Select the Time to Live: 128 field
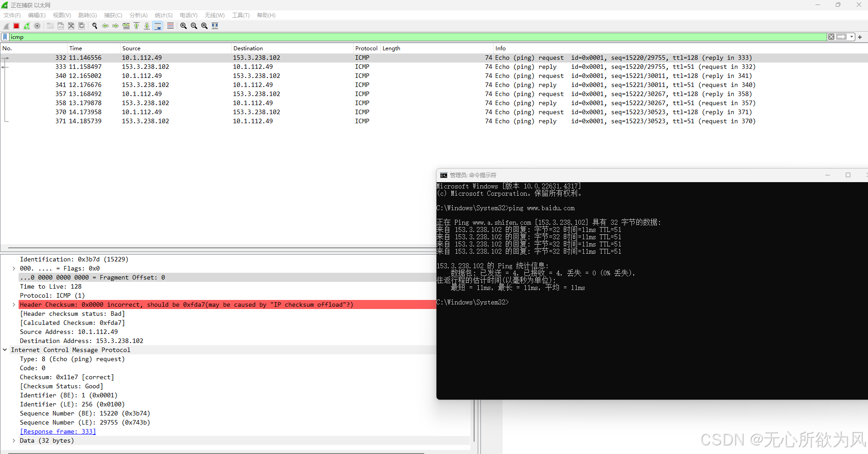The image size is (868, 454). point(51,287)
